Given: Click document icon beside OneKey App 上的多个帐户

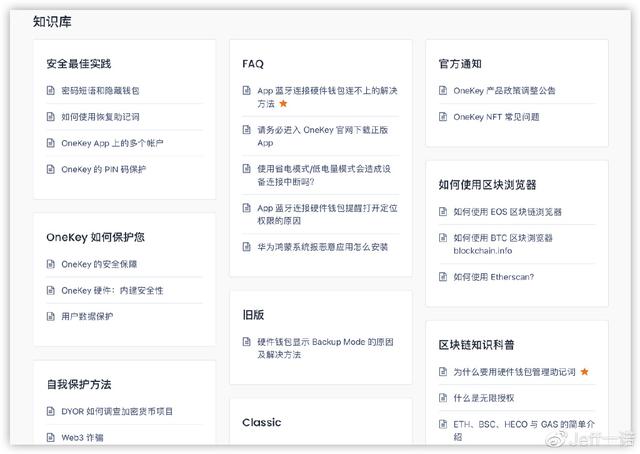Looking at the screenshot, I should [51, 143].
